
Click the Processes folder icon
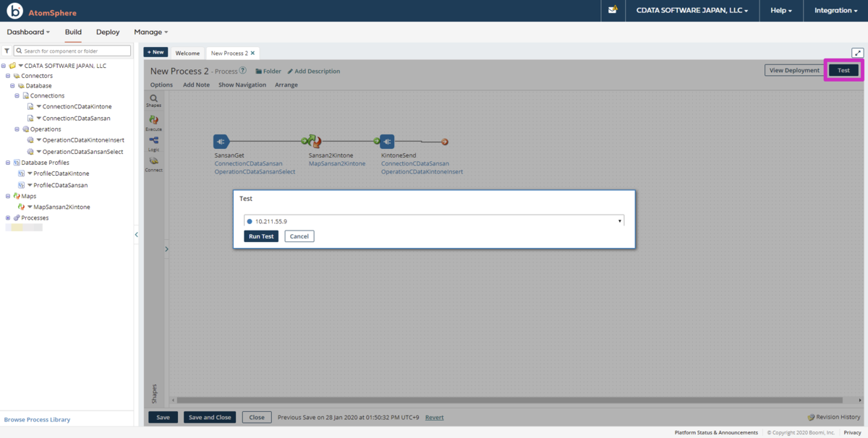point(16,218)
